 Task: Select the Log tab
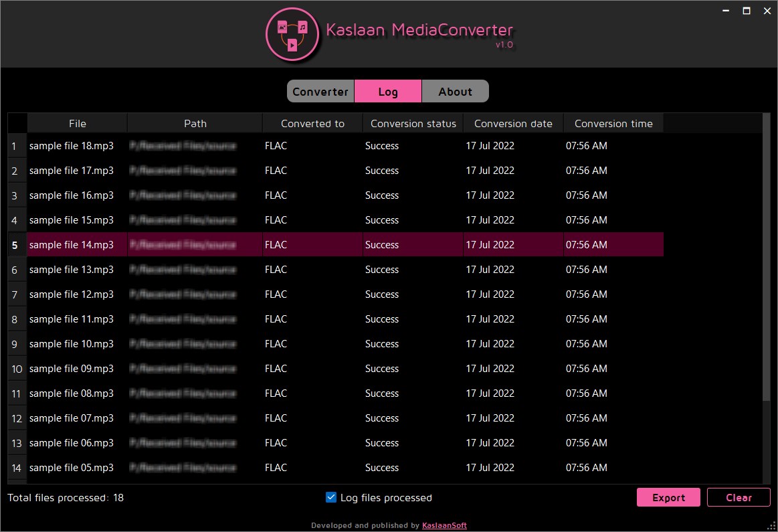click(x=388, y=91)
